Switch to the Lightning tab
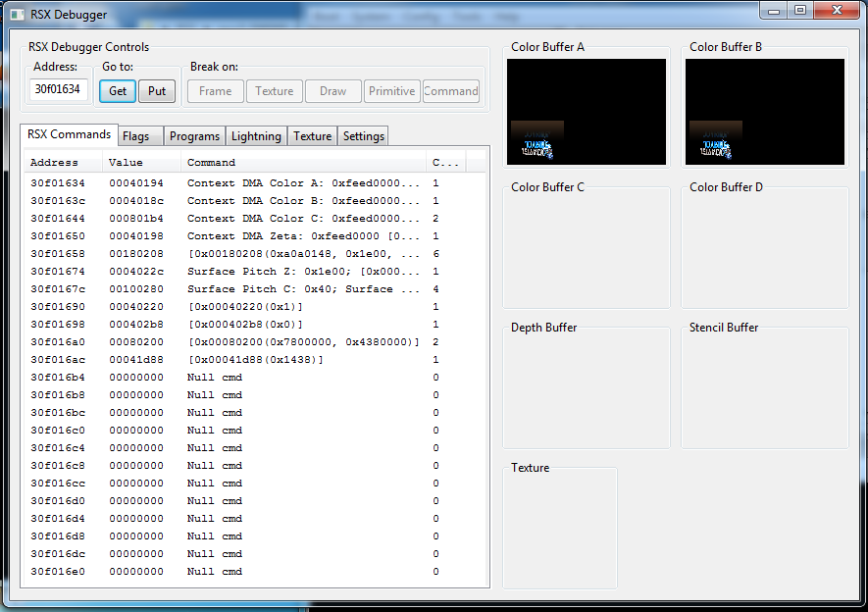Viewport: 868px width, 612px height. pyautogui.click(x=256, y=136)
